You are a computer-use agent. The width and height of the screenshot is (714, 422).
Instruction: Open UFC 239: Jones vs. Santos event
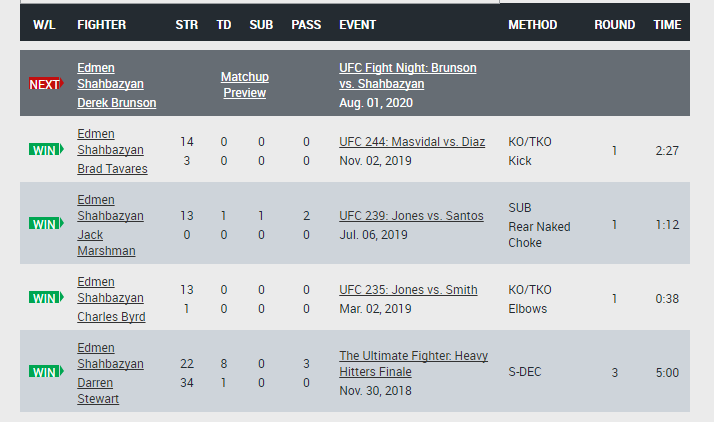tap(411, 216)
